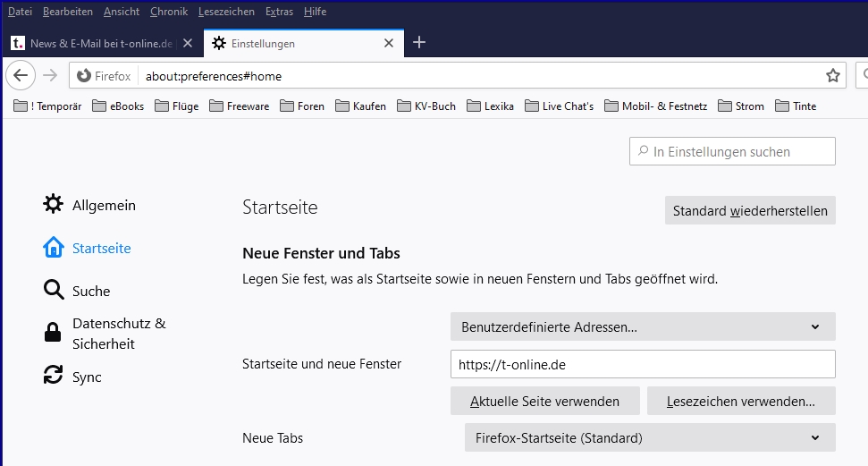Open the Allgemein settings gear icon

point(54,205)
